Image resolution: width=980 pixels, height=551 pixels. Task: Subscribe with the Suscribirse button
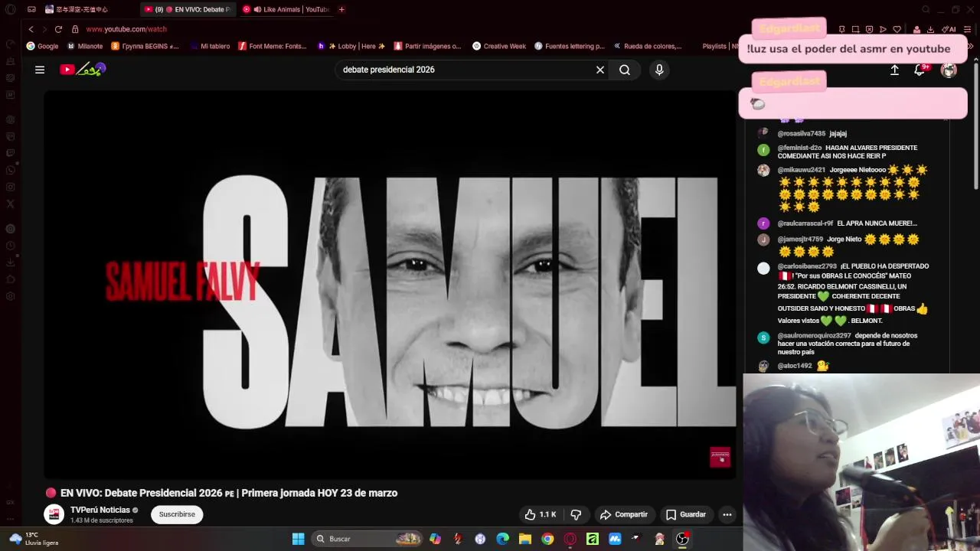point(177,514)
